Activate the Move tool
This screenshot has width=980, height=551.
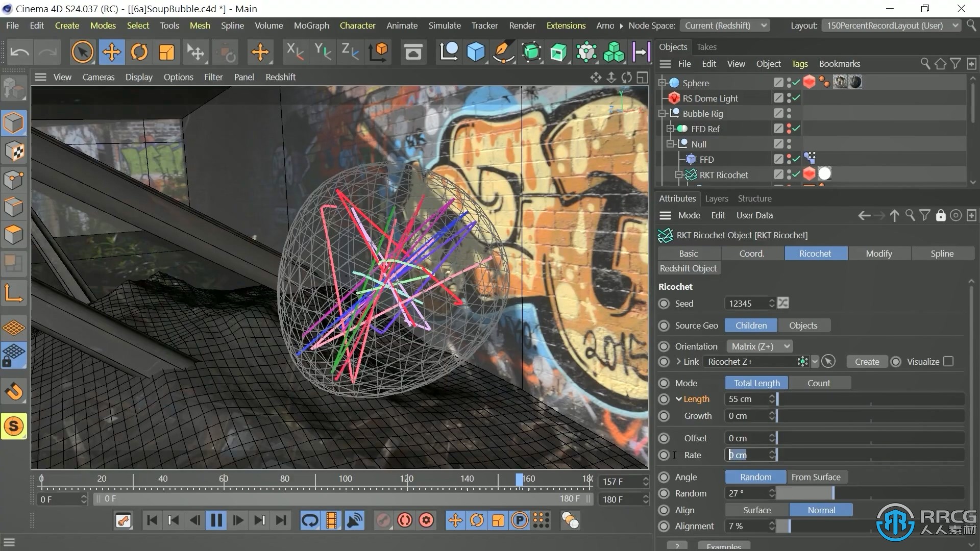111,52
